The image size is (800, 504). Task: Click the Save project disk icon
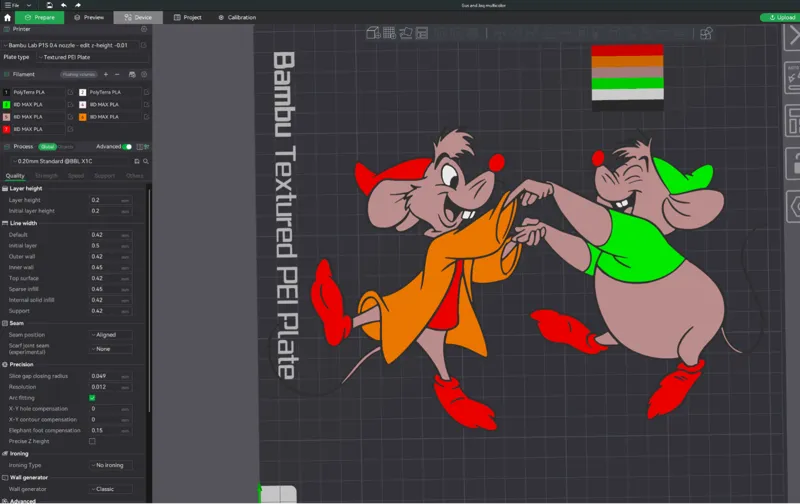pyautogui.click(x=49, y=5)
